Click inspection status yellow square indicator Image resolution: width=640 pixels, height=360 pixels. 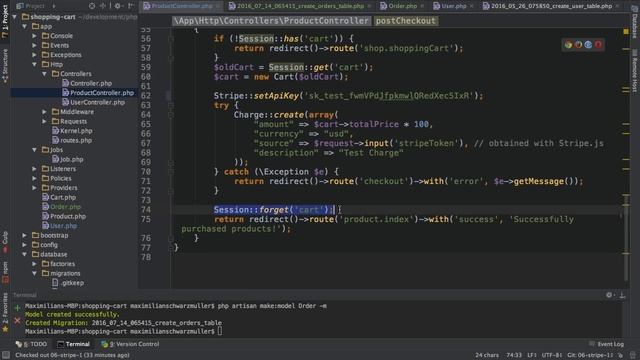click(626, 31)
